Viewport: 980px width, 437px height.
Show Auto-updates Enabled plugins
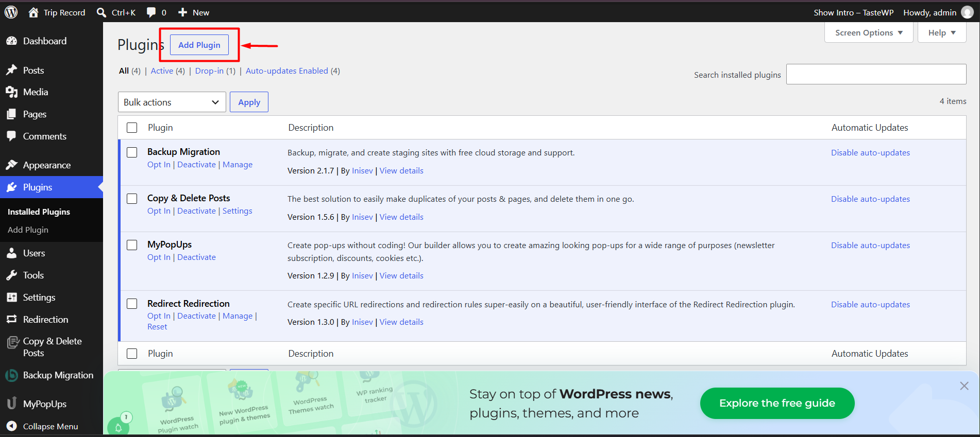[287, 71]
